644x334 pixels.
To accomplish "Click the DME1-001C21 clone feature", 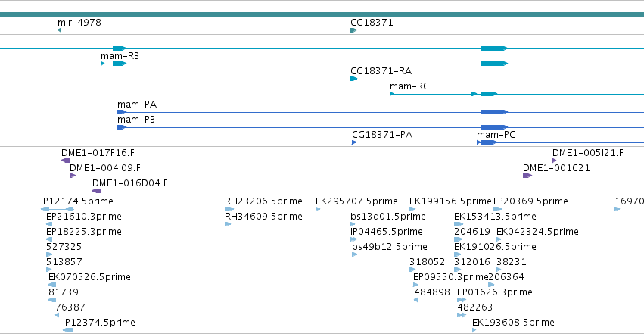I will pos(583,176).
